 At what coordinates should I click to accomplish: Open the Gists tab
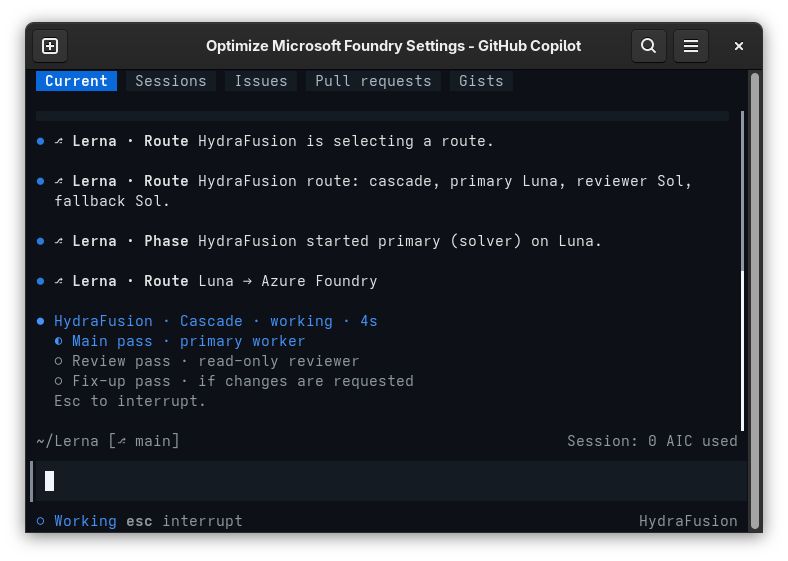(481, 81)
